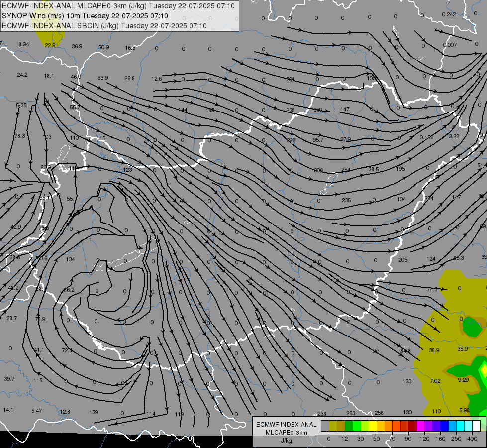
Task: Click the map value 195
Action: click(400, 169)
